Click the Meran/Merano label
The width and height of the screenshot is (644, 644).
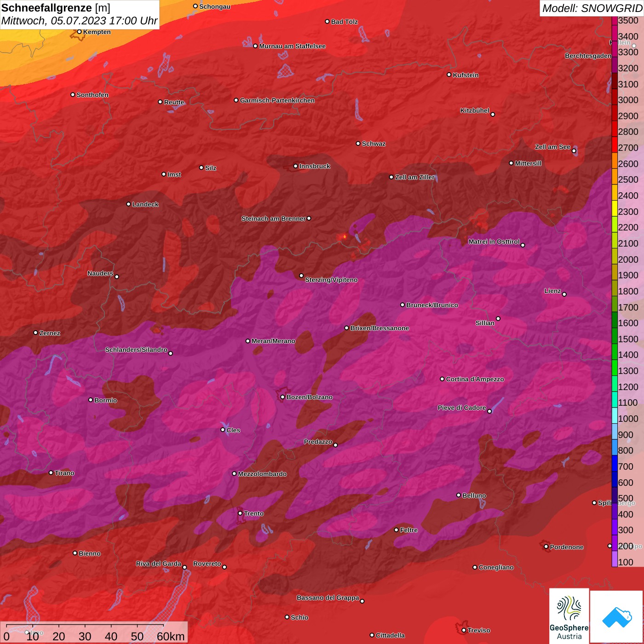pyautogui.click(x=273, y=341)
